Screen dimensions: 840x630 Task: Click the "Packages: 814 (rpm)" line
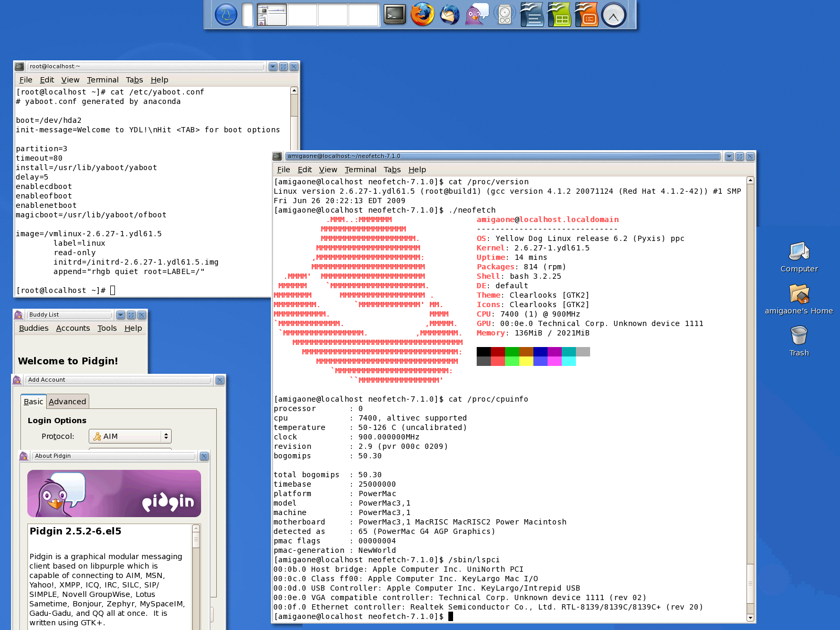coord(521,267)
